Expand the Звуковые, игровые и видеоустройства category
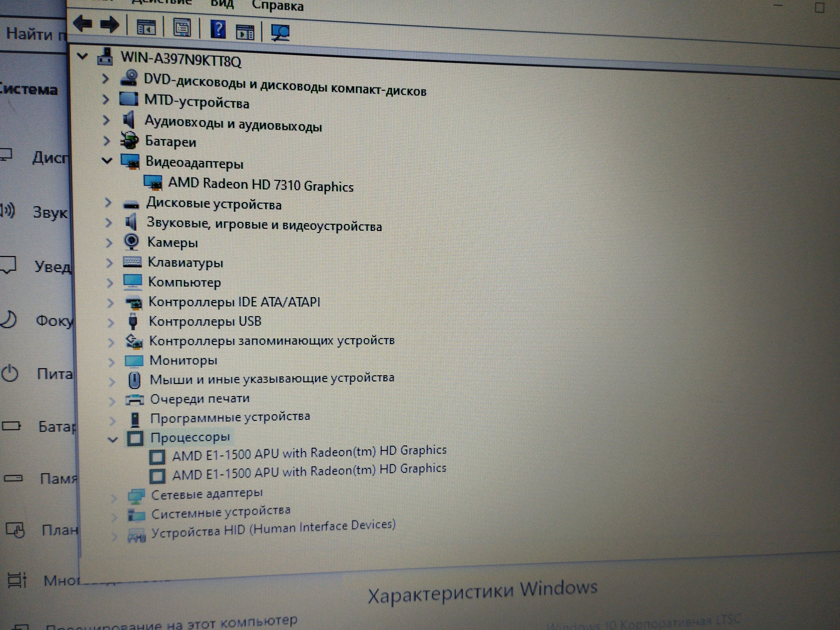The width and height of the screenshot is (840, 630). [108, 223]
